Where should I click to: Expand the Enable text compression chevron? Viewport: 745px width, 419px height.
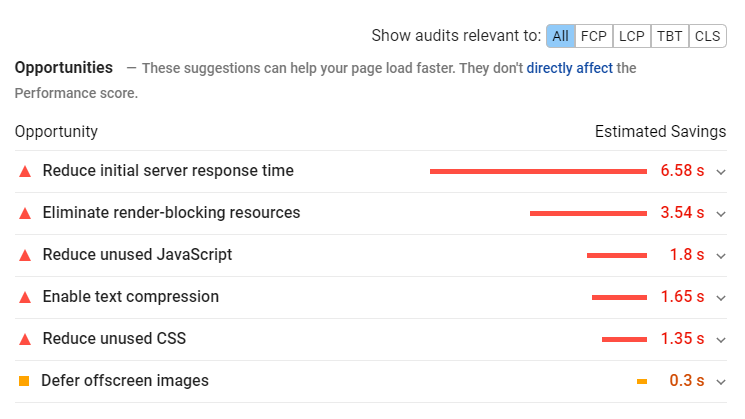tap(721, 298)
